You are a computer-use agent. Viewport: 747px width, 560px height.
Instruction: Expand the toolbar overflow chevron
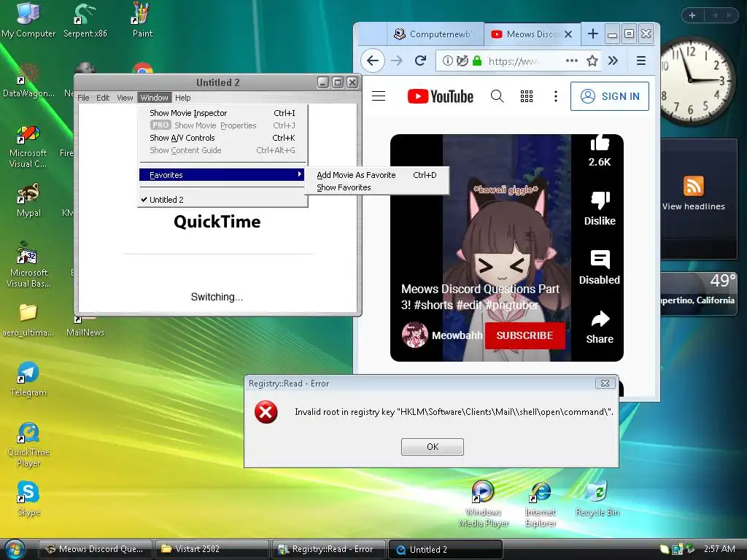[x=613, y=61]
